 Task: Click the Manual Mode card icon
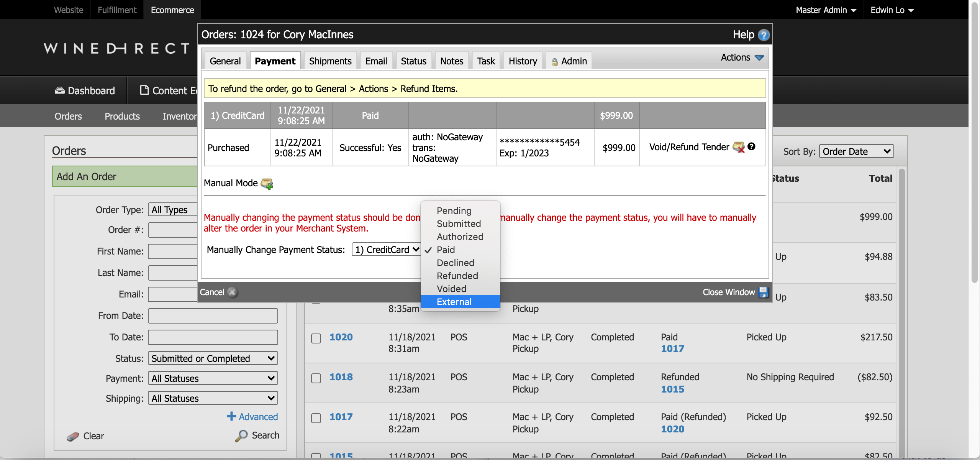click(267, 184)
